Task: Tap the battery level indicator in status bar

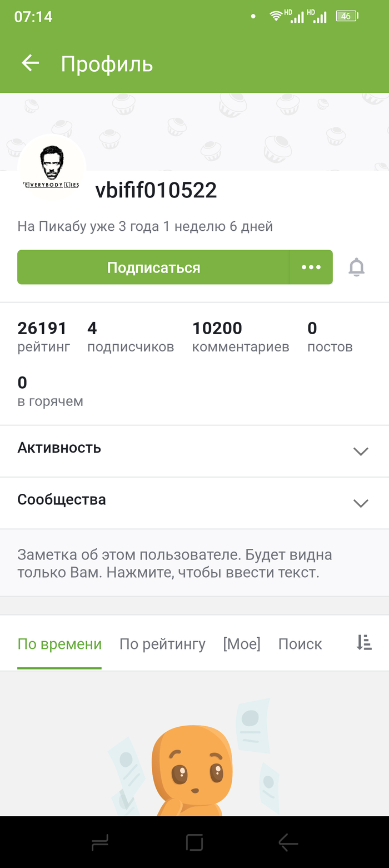Action: [x=345, y=16]
